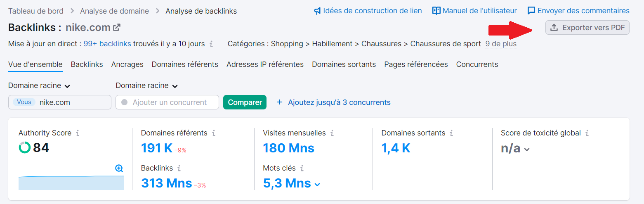Click Exporter vers PDF button
Screen dimensions: 644x204
(587, 28)
